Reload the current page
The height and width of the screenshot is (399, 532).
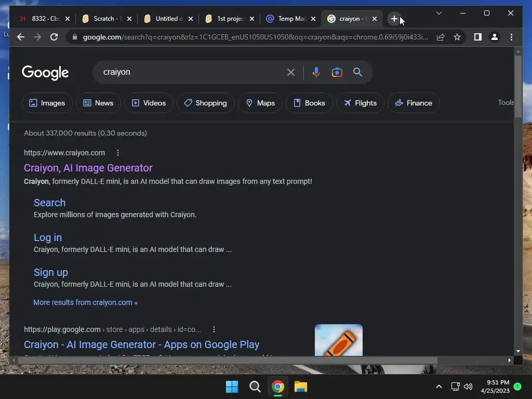pyautogui.click(x=54, y=37)
